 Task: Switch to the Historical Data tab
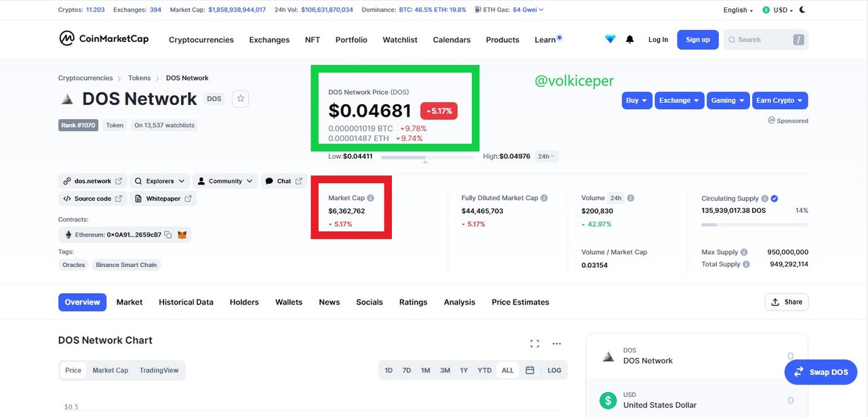coord(186,302)
